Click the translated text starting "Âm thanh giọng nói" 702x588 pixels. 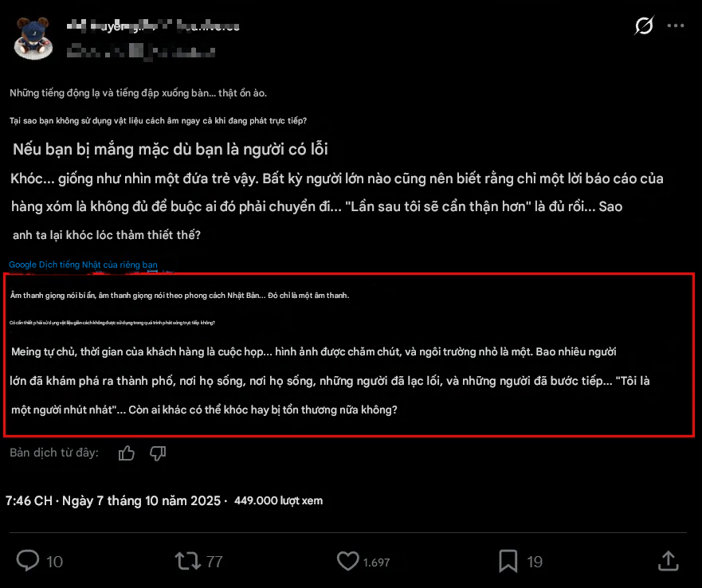179,296
